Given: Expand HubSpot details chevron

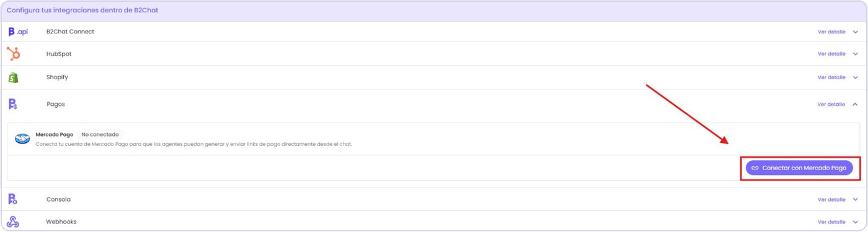Looking at the screenshot, I should point(855,54).
